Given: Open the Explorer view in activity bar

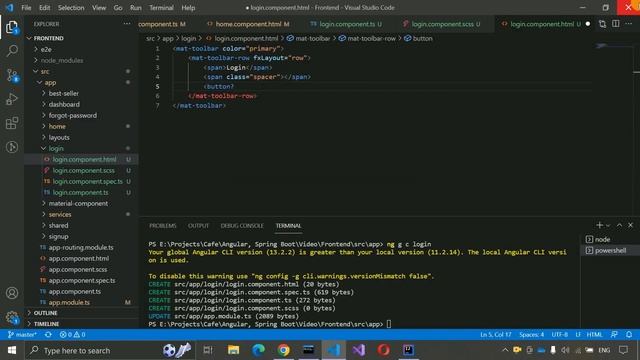Looking at the screenshot, I should pyautogui.click(x=12, y=27).
